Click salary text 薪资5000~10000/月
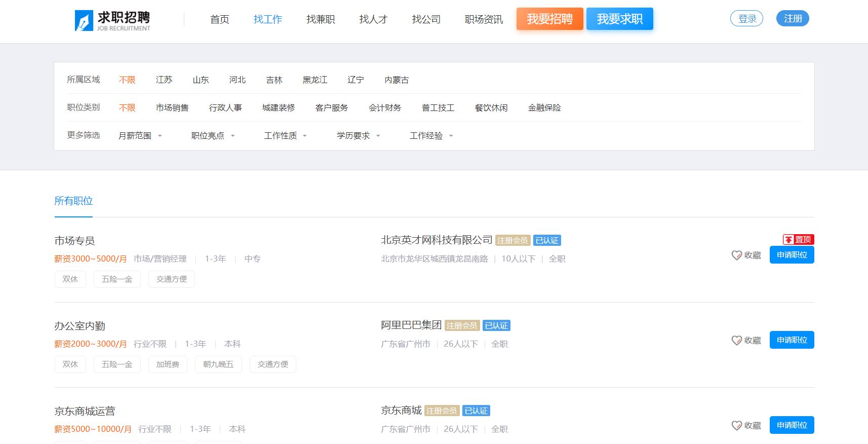 click(x=93, y=429)
